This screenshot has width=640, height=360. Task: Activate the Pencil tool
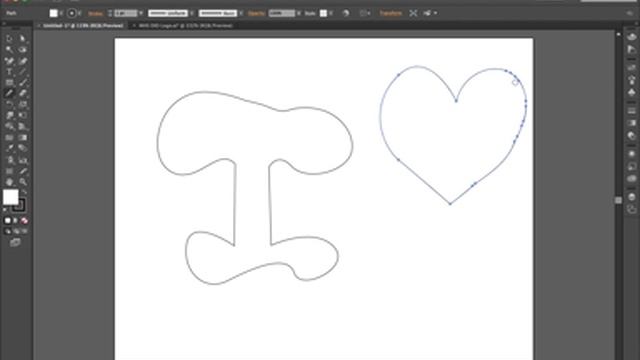tap(9, 93)
